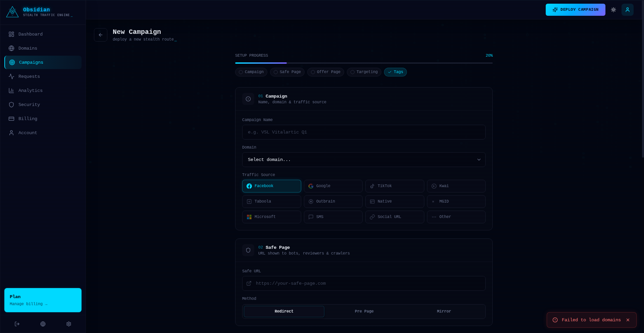
Task: Open the Analytics section
Action: (x=31, y=91)
